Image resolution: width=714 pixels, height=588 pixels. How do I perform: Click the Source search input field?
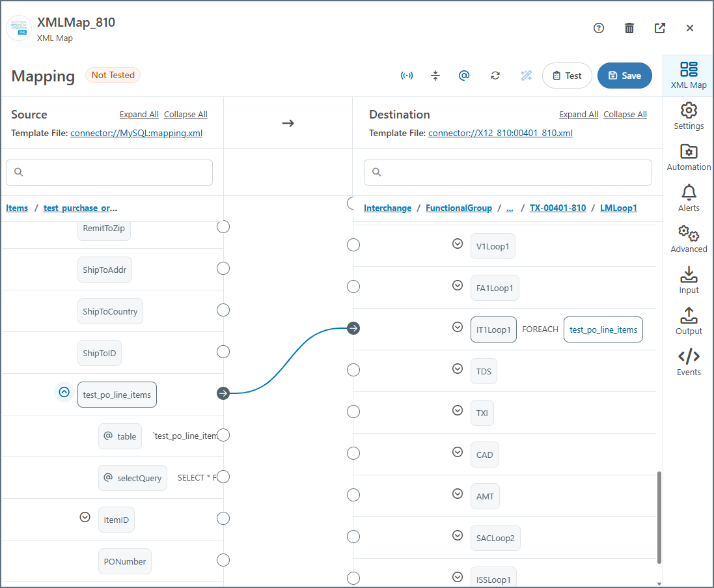[x=109, y=173]
